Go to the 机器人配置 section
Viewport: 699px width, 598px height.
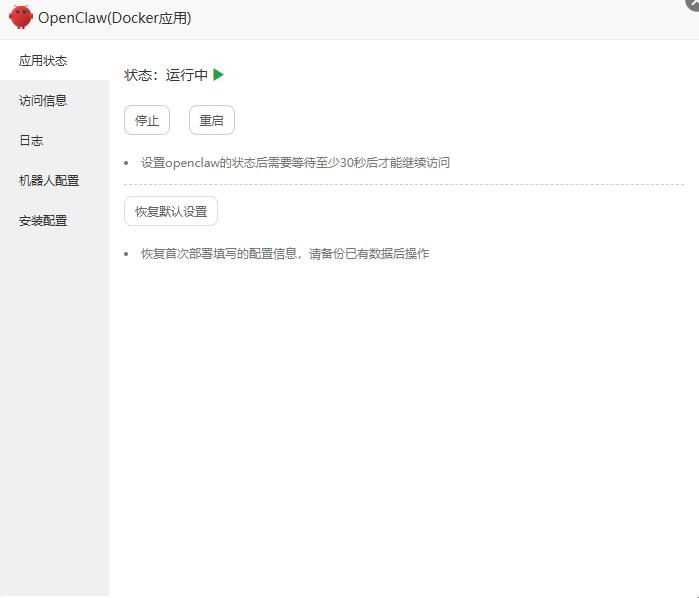(49, 181)
